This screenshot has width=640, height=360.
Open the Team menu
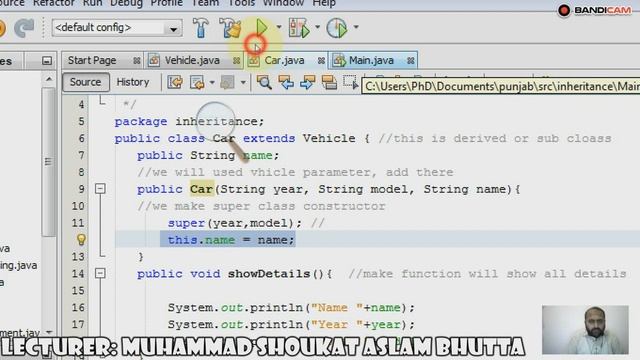(205, 3)
